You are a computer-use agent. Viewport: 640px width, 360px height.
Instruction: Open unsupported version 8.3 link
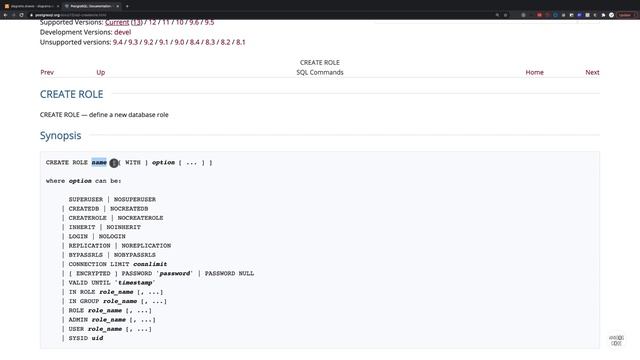pos(210,42)
